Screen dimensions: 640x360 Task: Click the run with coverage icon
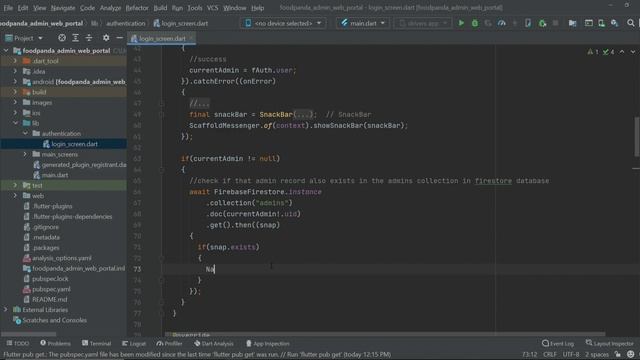coord(488,23)
